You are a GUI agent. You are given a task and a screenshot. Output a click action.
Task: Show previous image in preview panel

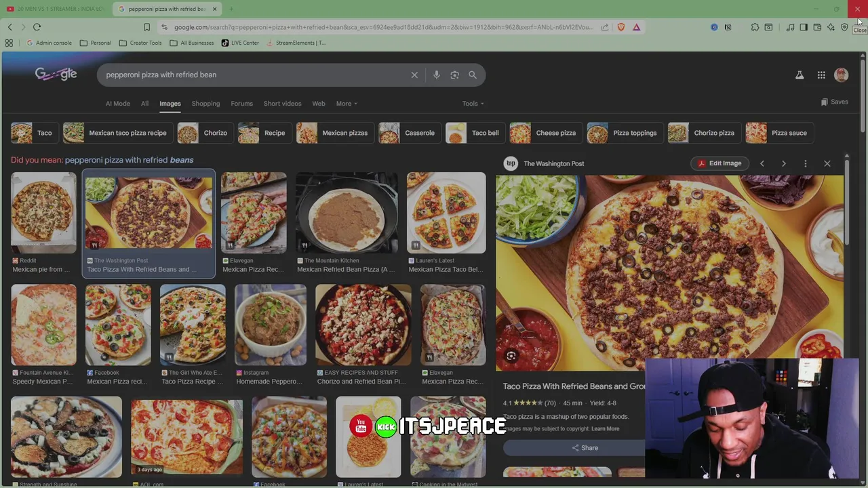pyautogui.click(x=762, y=163)
